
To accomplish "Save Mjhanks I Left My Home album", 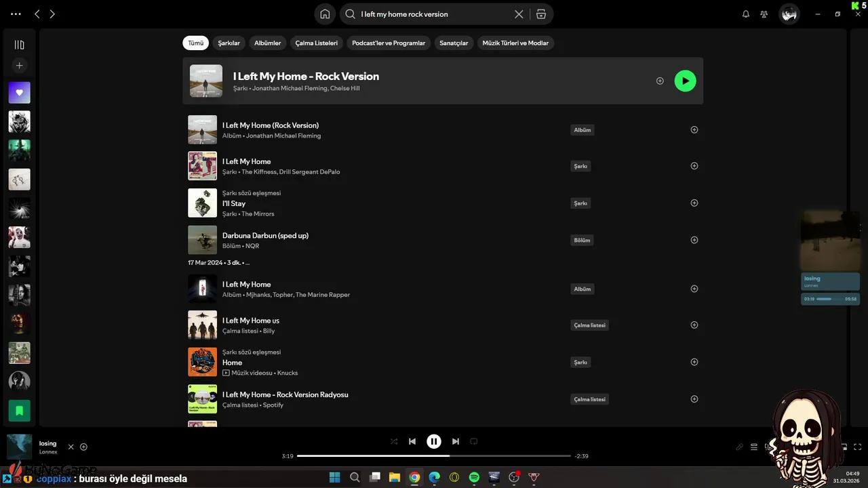I will pyautogui.click(x=694, y=289).
